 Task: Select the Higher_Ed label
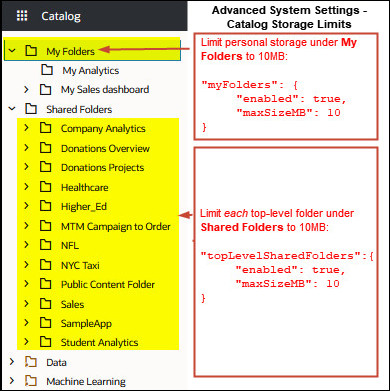pyautogui.click(x=84, y=207)
